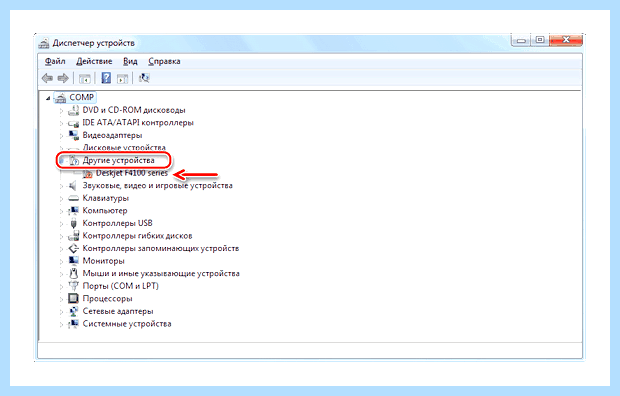620x396 pixels.
Task: Click the COMP computer icon
Action: click(x=60, y=98)
